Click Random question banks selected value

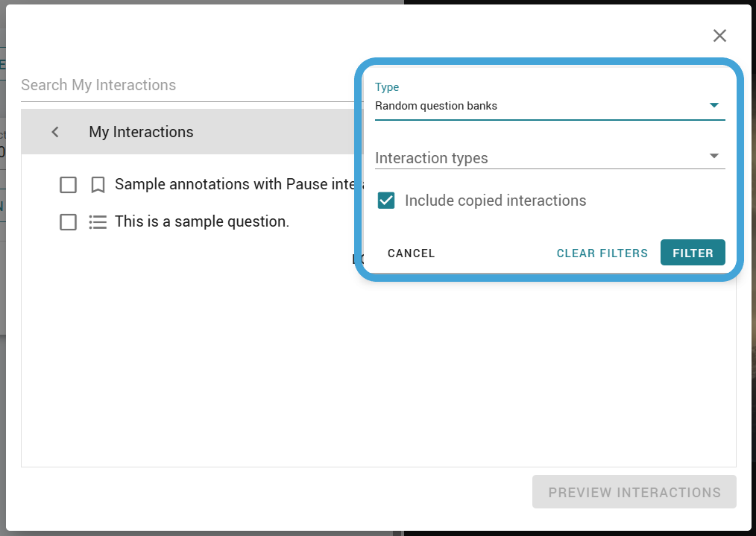(436, 106)
